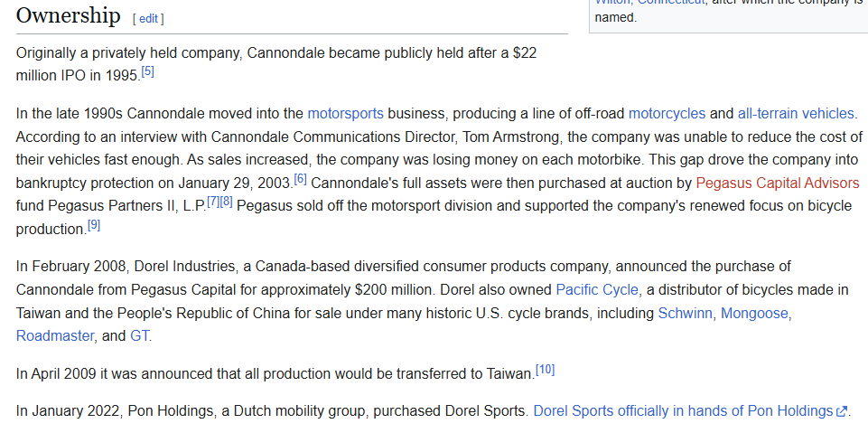Follow the motorsports link

coord(345,113)
